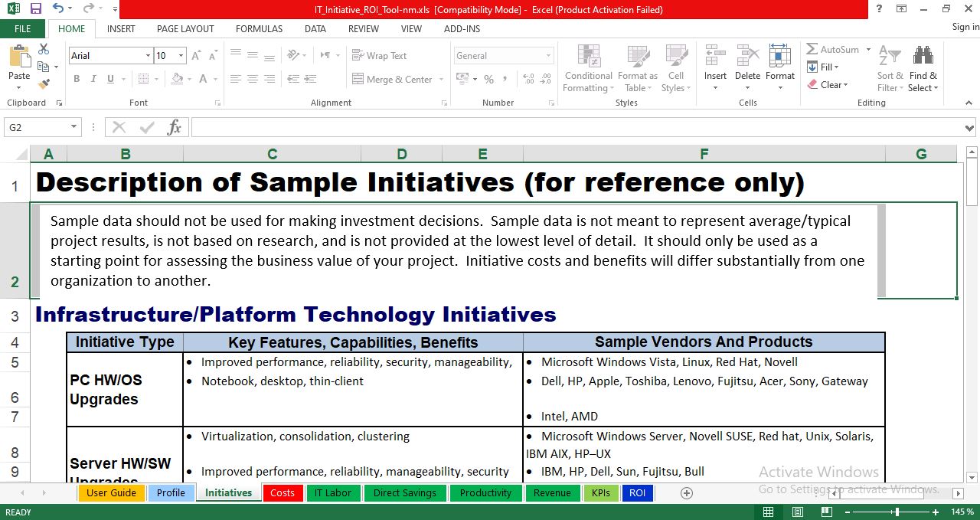This screenshot has height=520, width=980.
Task: Click the Cut scissors icon
Action: 44,49
